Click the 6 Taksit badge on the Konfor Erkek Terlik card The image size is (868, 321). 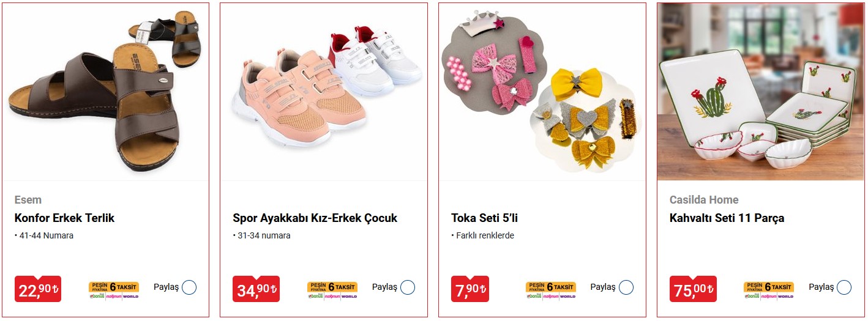tap(114, 290)
